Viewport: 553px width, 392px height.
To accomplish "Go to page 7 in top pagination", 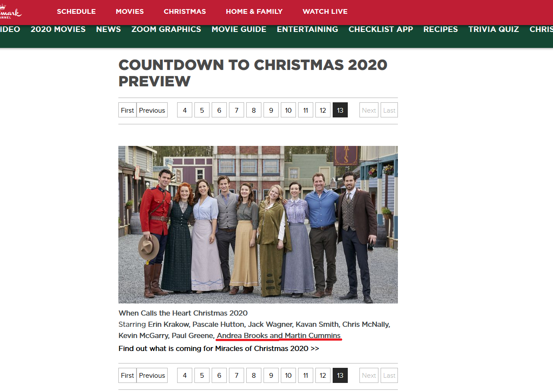I will point(236,110).
